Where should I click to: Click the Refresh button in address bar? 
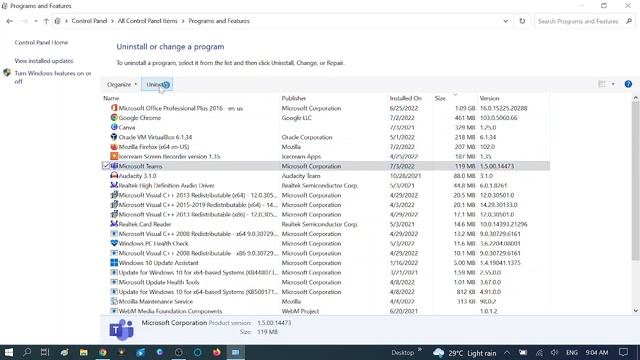(x=522, y=21)
